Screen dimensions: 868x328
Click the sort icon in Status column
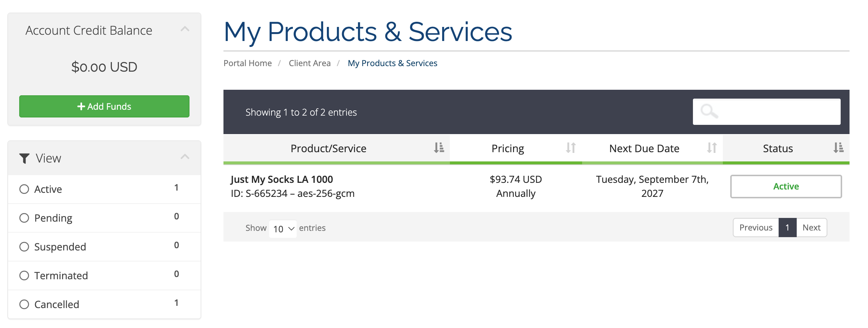(838, 148)
